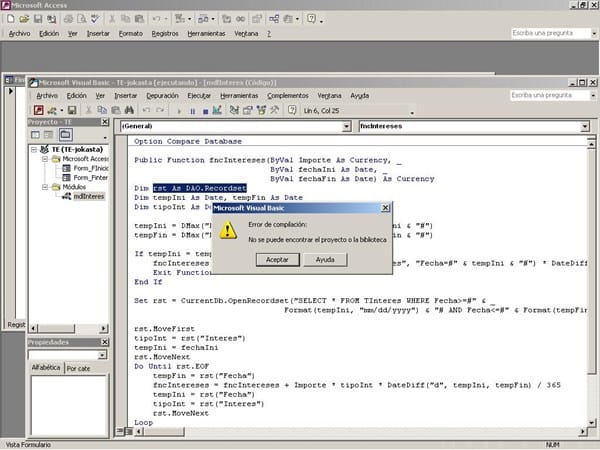Select the mdlInteres module in tree
Viewport: 600px width, 450px height.
(x=88, y=196)
